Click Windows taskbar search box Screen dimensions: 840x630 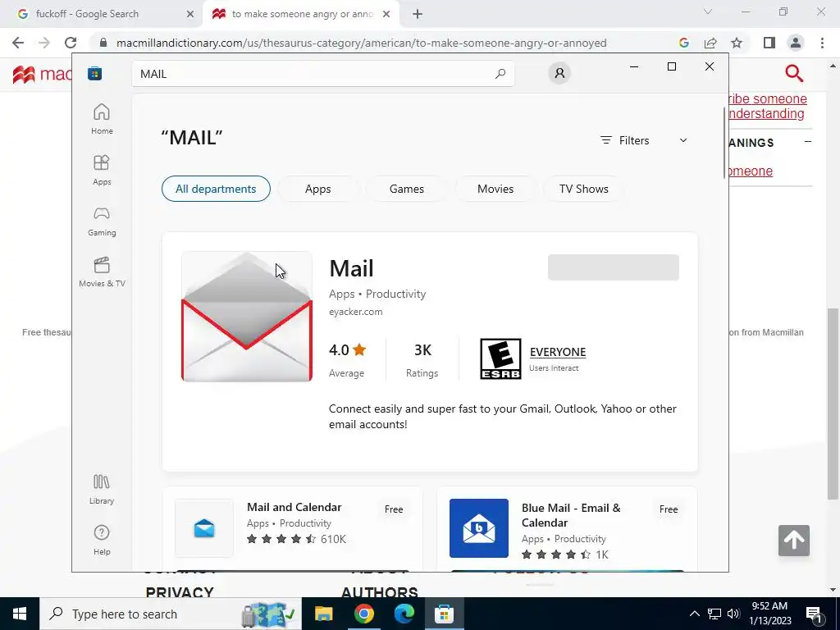pos(171,614)
